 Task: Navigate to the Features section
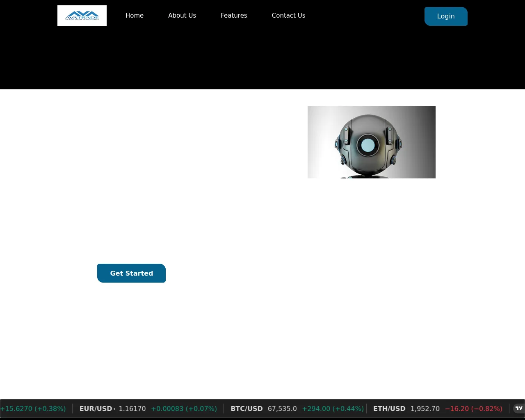pos(234,16)
